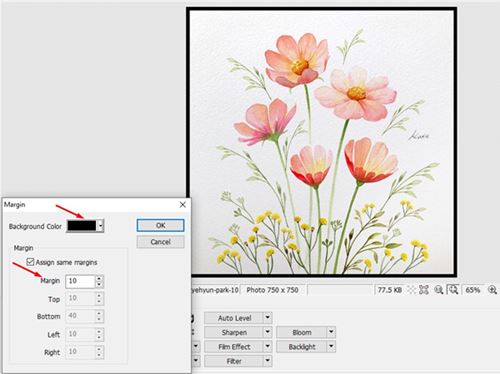The height and width of the screenshot is (374, 500).
Task: Expand the Sharpen dropdown arrow
Action: [267, 332]
